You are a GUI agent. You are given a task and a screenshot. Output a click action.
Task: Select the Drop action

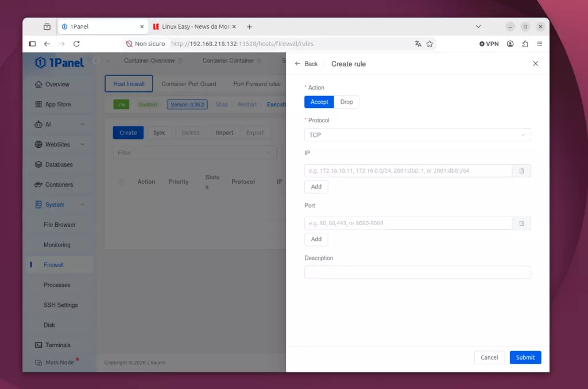pos(346,102)
